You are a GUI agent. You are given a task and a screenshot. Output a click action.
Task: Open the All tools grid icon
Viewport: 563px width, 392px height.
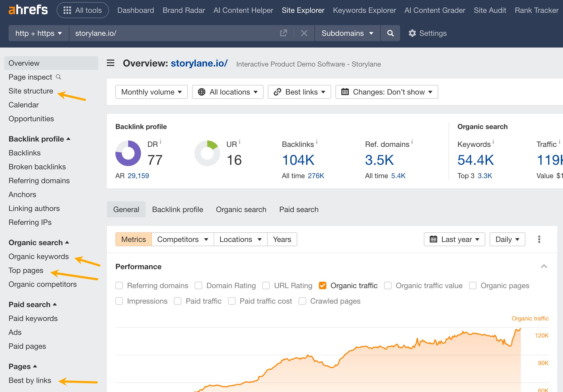67,10
